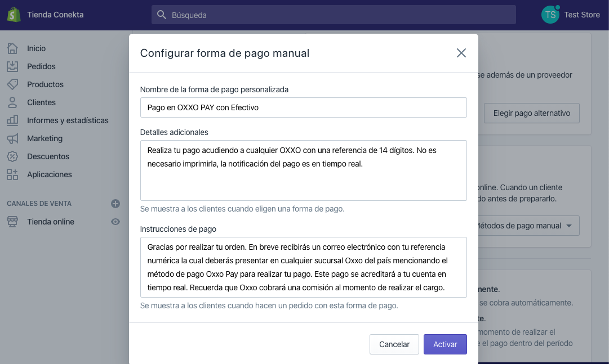Click the Informes bar chart icon

(12, 120)
